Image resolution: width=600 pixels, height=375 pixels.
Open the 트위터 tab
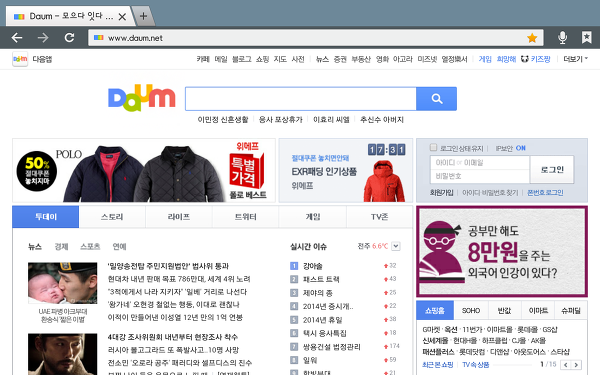pos(245,217)
